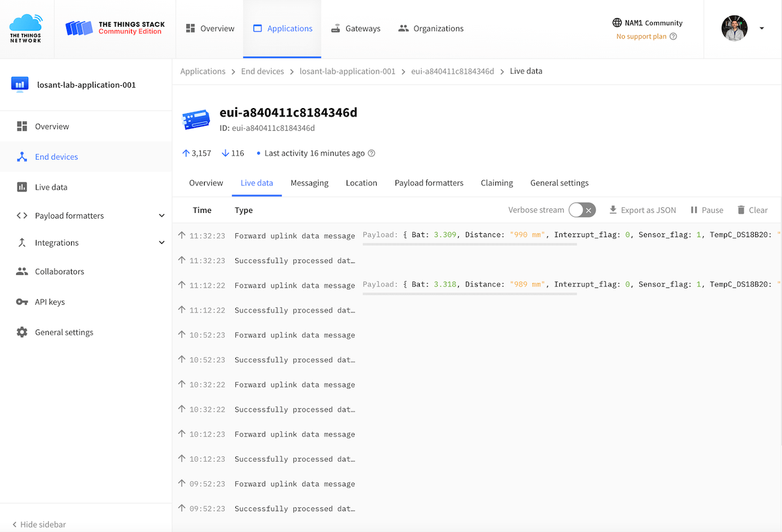The image size is (782, 532).
Task: Open the Applications top navigation item
Action: pos(282,29)
